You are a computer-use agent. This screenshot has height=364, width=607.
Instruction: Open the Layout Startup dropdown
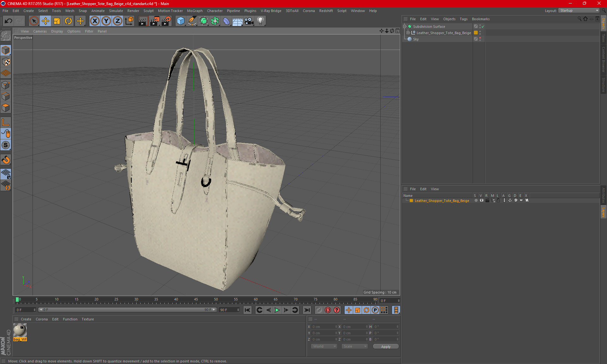coord(579,10)
